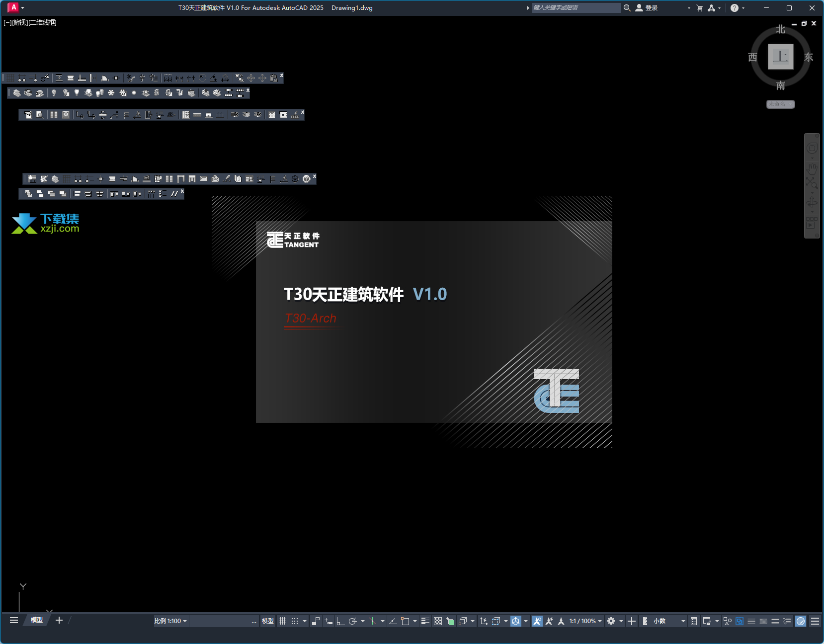The width and height of the screenshot is (824, 644).
Task: Click the search magnifier in title bar
Action: pos(627,8)
